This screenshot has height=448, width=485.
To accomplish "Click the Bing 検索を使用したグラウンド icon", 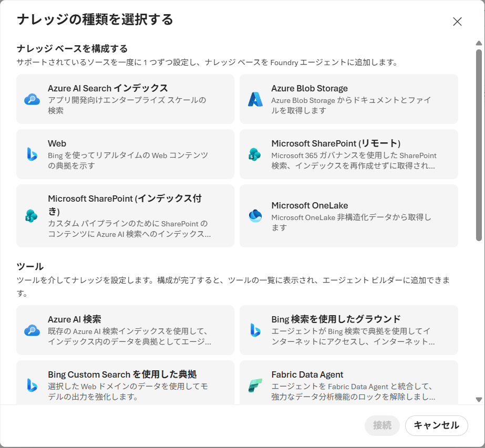I will (255, 330).
